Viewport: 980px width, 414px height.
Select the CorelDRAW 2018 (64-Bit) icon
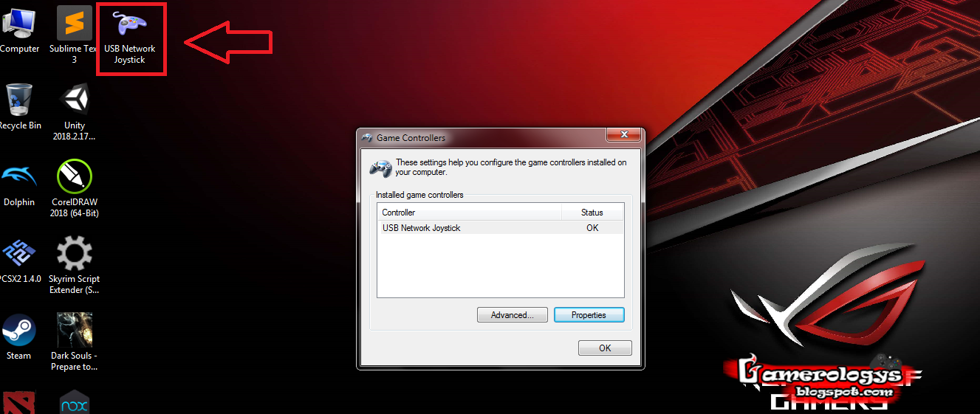click(75, 189)
